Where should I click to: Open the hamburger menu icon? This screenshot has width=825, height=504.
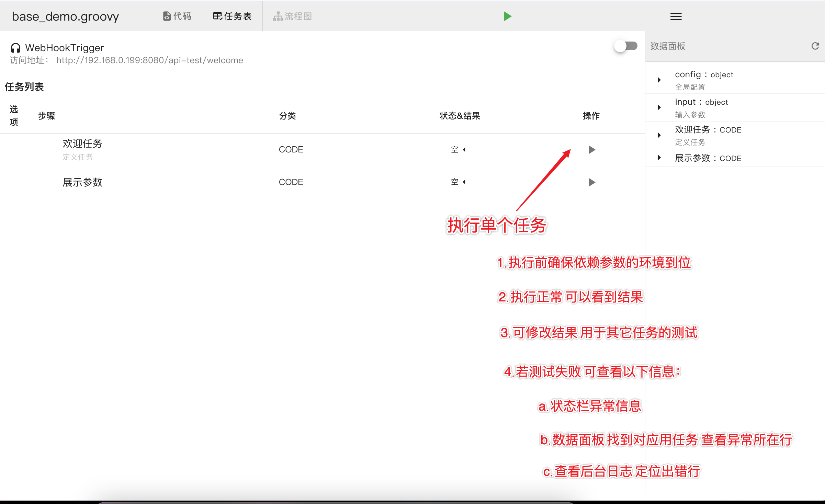pyautogui.click(x=676, y=16)
